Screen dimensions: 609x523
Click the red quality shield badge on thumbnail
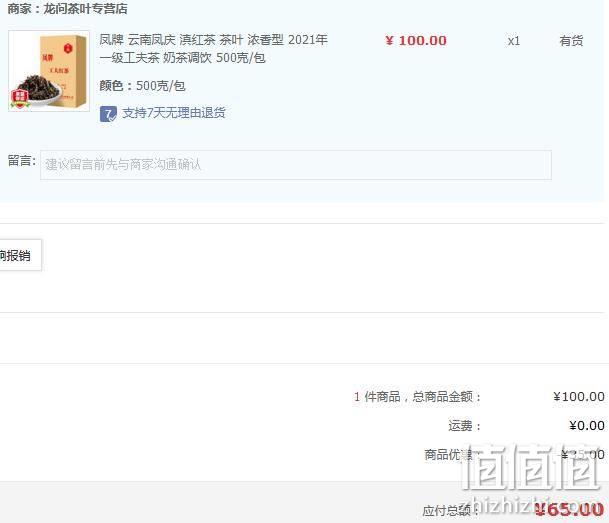[20, 99]
